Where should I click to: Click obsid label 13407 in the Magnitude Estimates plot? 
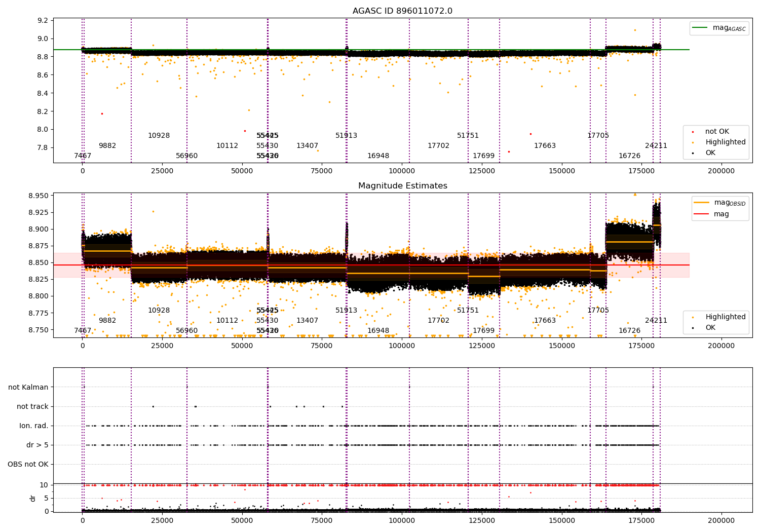click(308, 321)
